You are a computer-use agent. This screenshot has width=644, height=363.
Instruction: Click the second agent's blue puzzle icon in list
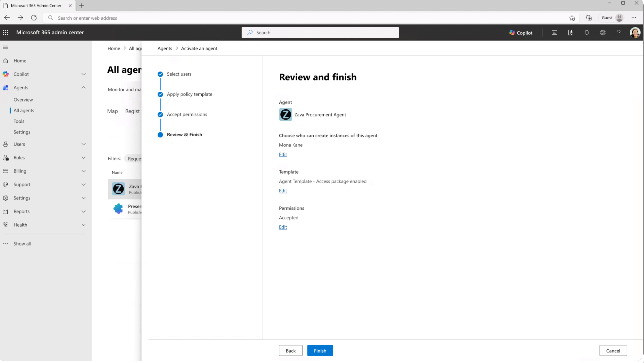pyautogui.click(x=118, y=209)
